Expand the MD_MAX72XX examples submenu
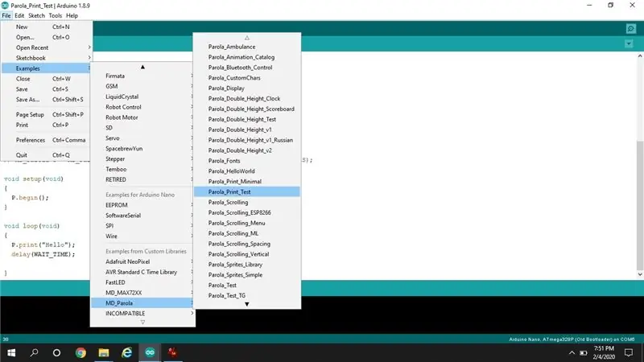The image size is (644, 362). 142,293
